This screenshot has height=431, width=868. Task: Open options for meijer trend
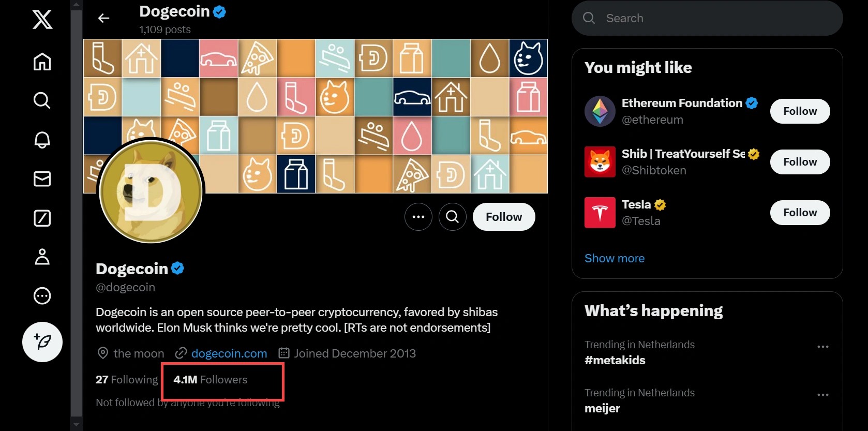[822, 395]
